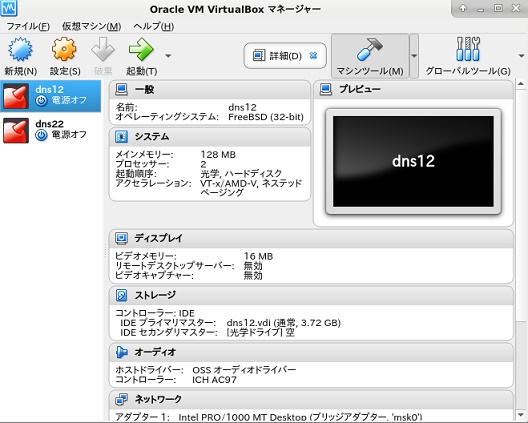This screenshot has height=423, width=528.
Task: Click the '16 MB' video memory value
Action: pos(258,256)
